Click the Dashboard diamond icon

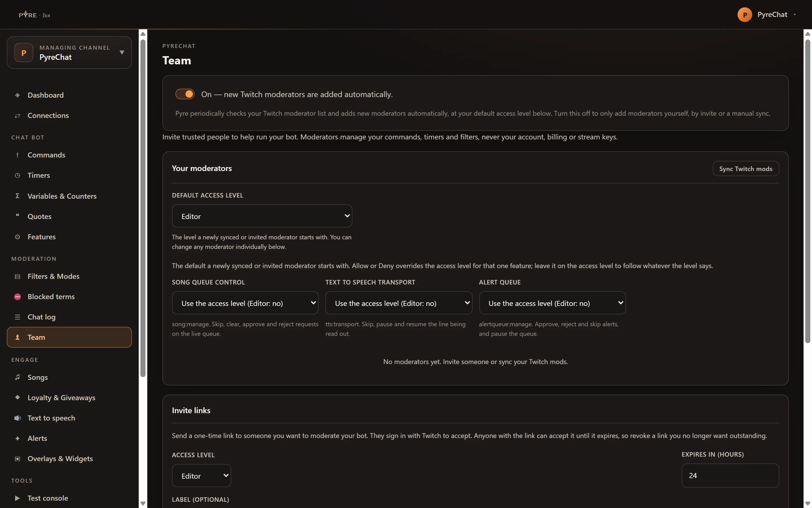(17, 95)
